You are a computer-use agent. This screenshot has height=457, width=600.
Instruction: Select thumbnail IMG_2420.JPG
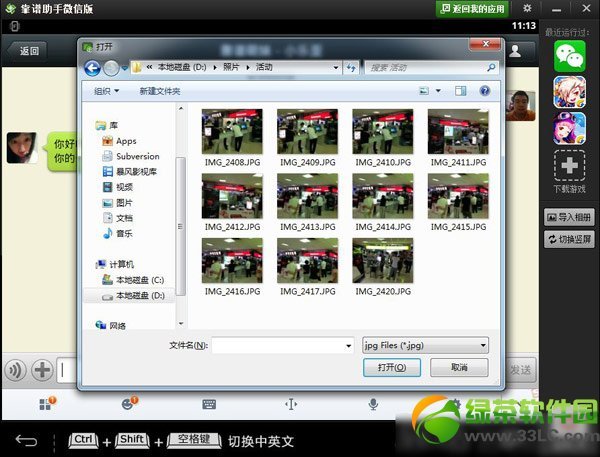click(x=383, y=267)
